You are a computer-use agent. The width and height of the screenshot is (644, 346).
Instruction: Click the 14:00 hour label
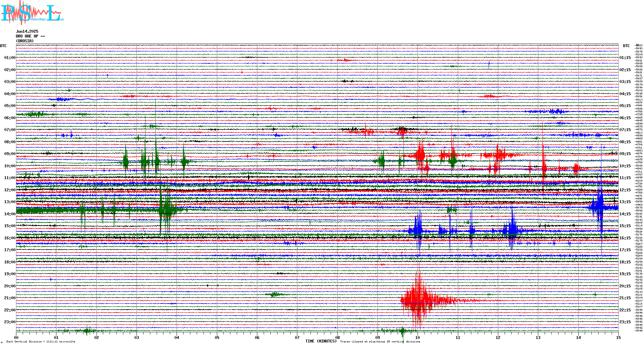coord(10,214)
